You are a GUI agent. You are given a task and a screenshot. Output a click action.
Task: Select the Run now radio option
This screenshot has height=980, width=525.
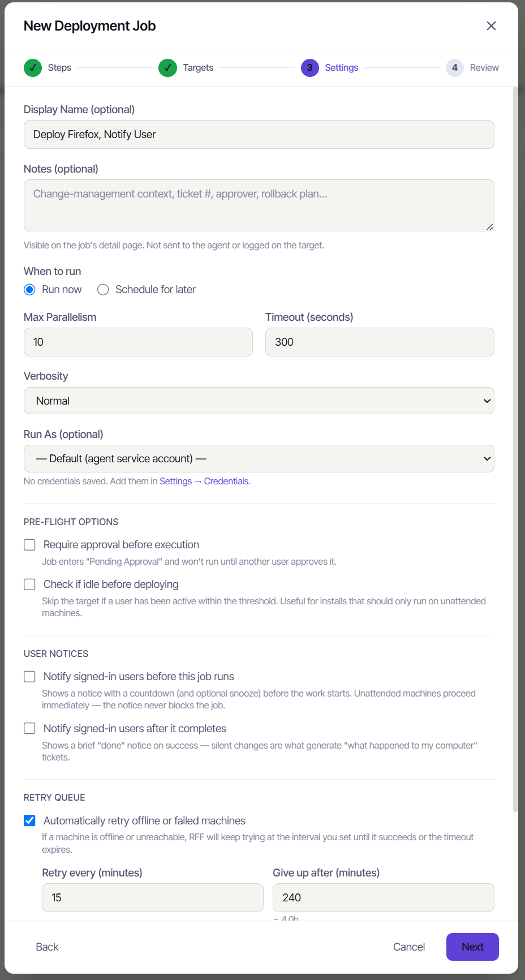coord(30,290)
